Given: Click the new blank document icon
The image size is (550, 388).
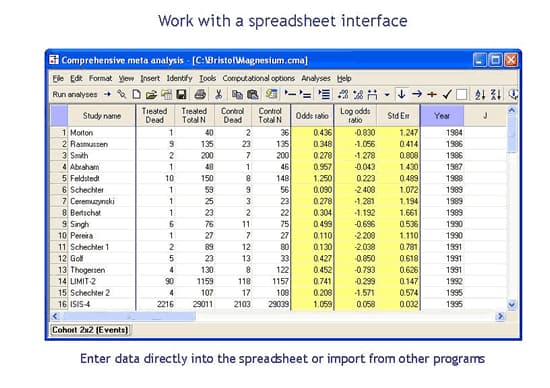Looking at the screenshot, I should [x=136, y=94].
